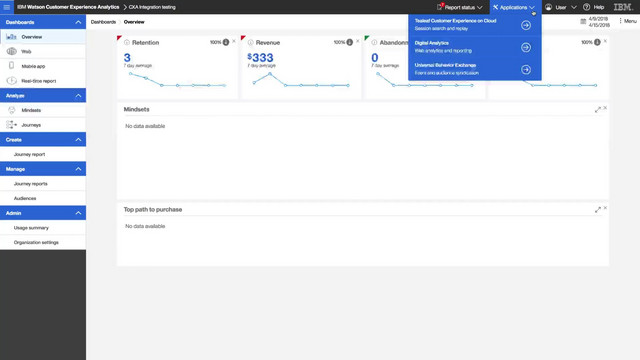Image resolution: width=640 pixels, height=360 pixels.
Task: Click the Retention 100% info icon
Action: [x=226, y=42]
